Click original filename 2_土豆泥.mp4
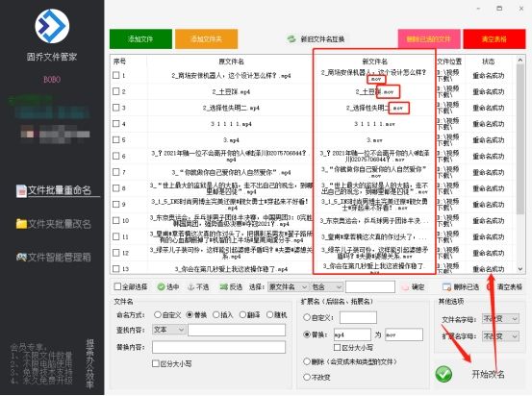 tap(232, 91)
